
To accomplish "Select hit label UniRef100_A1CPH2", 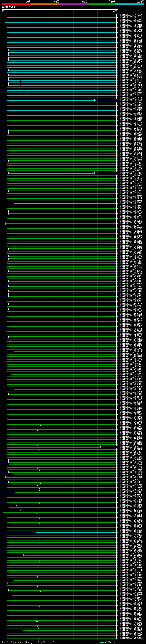I will coord(131,429).
